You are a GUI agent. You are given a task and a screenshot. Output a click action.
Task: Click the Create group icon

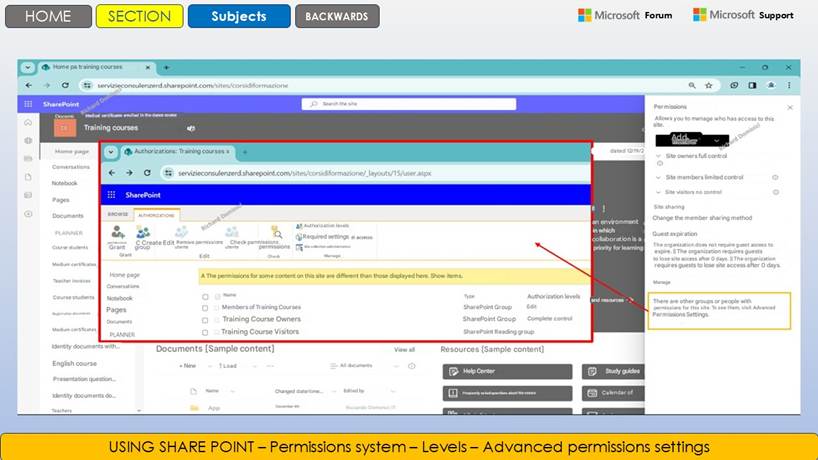click(x=144, y=234)
